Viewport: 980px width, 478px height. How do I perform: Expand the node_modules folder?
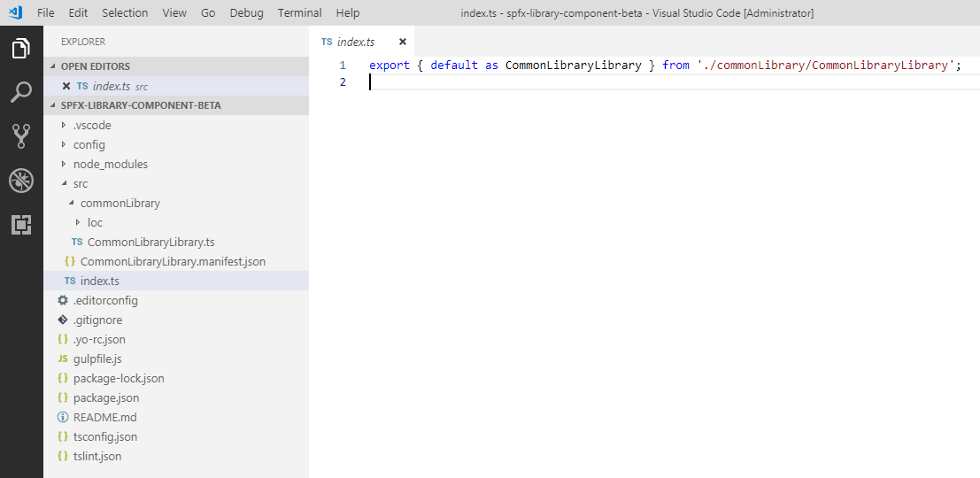tap(110, 164)
